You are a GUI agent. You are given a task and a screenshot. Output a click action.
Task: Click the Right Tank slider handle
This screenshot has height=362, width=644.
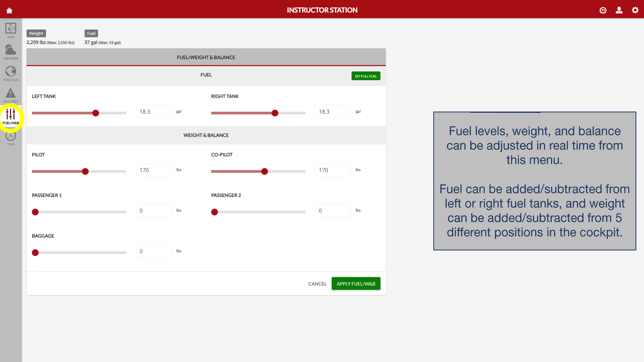point(275,113)
